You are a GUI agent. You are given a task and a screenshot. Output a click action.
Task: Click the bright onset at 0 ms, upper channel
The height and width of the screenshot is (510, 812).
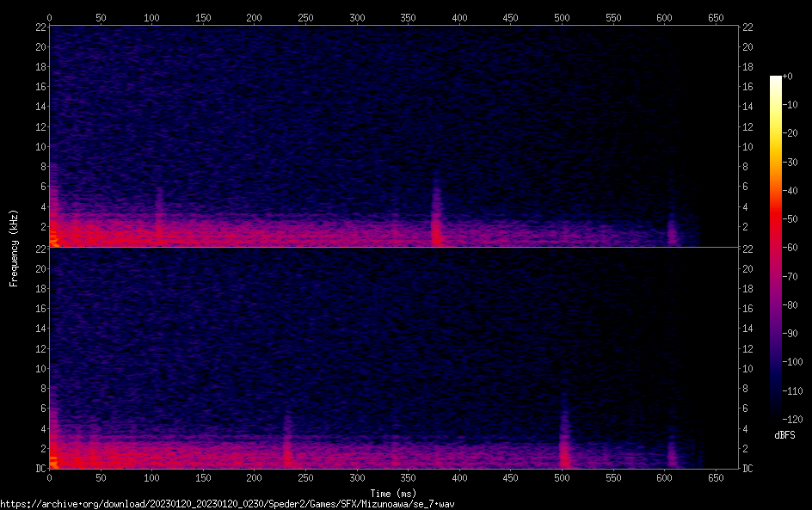tap(53, 237)
